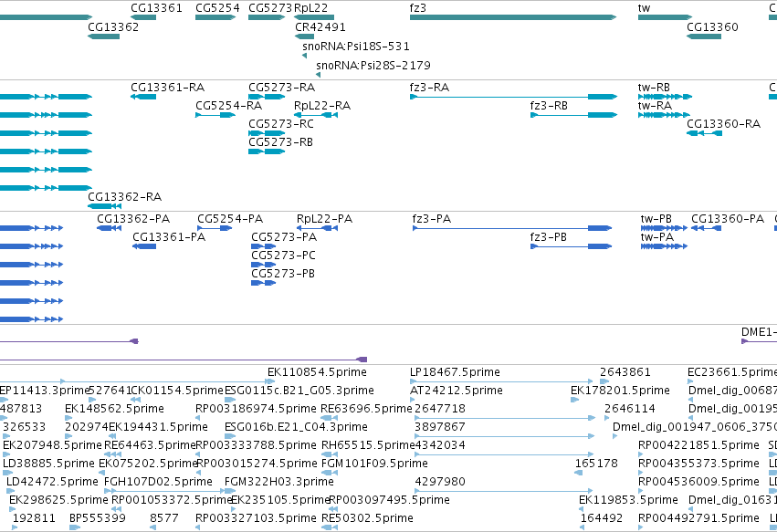The height and width of the screenshot is (532, 777).
Task: Open the CG13362-PA protein label
Action: 133,218
